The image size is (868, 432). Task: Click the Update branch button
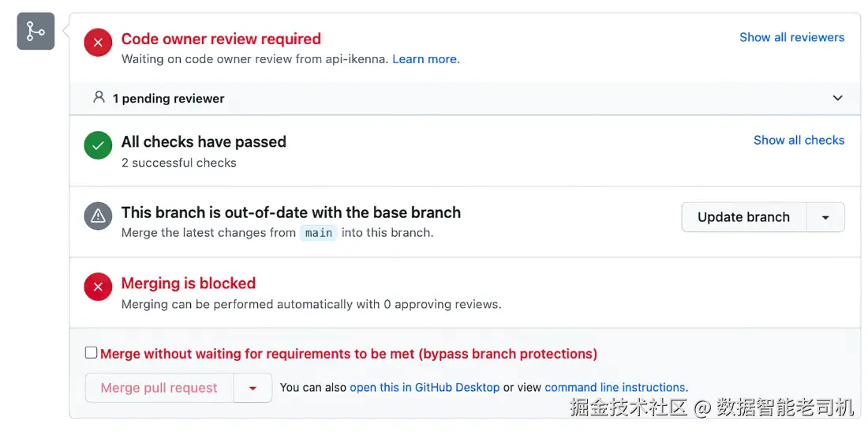743,217
